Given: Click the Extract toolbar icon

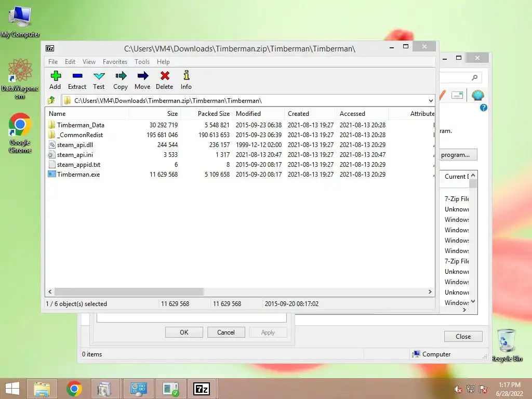Looking at the screenshot, I should (x=77, y=76).
